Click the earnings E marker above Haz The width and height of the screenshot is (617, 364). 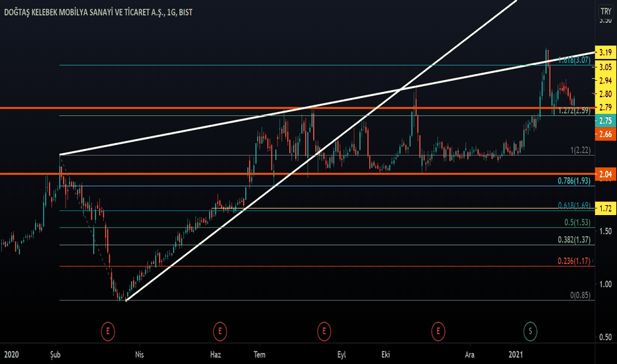pos(220,332)
